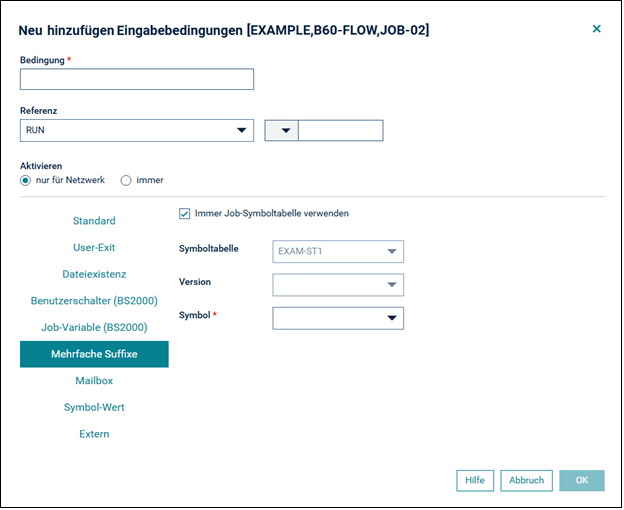Open the Referenz RUN dropdown
624x510 pixels.
137,130
